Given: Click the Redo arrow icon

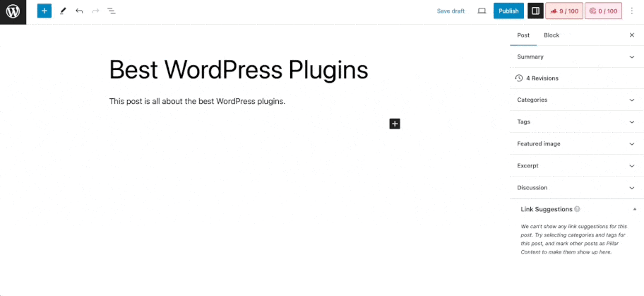Looking at the screenshot, I should coord(95,11).
